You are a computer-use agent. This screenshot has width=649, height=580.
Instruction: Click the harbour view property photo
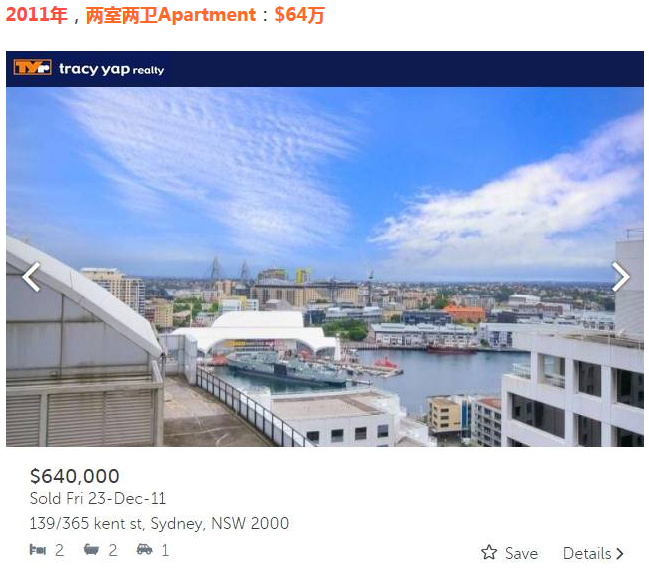click(325, 267)
